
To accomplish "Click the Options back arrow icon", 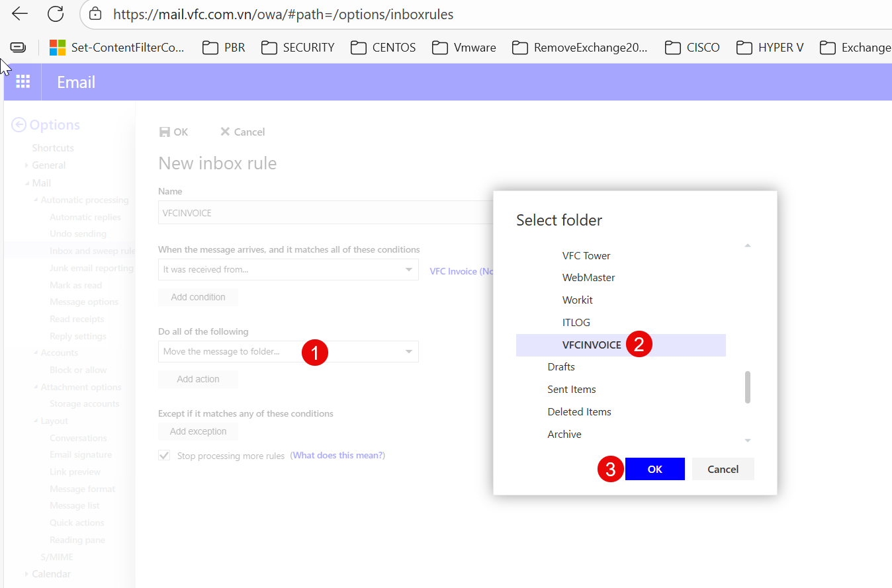I will [19, 125].
